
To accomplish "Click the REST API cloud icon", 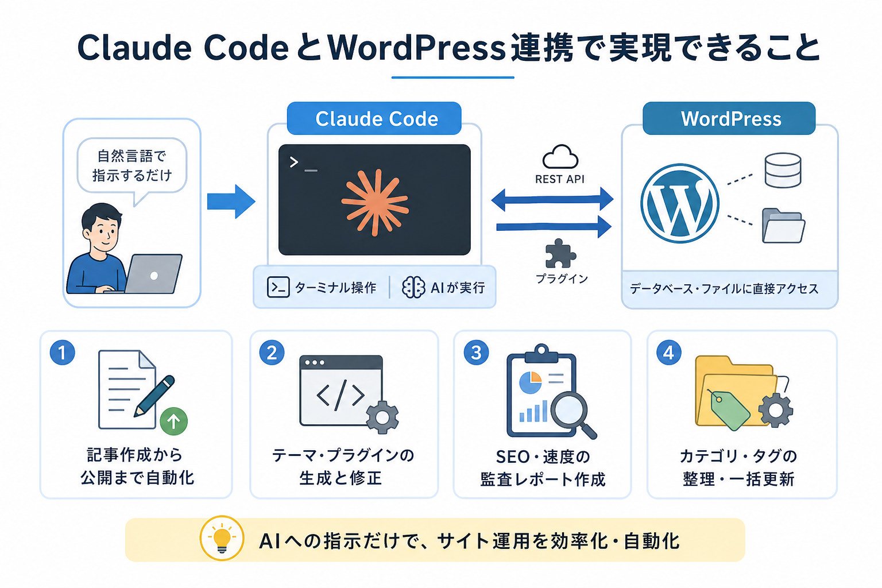I will (560, 156).
